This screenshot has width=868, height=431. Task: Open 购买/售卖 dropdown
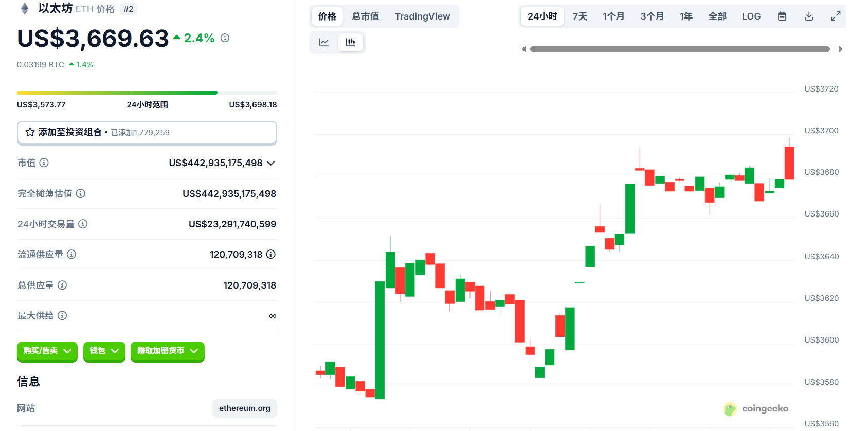pos(47,351)
